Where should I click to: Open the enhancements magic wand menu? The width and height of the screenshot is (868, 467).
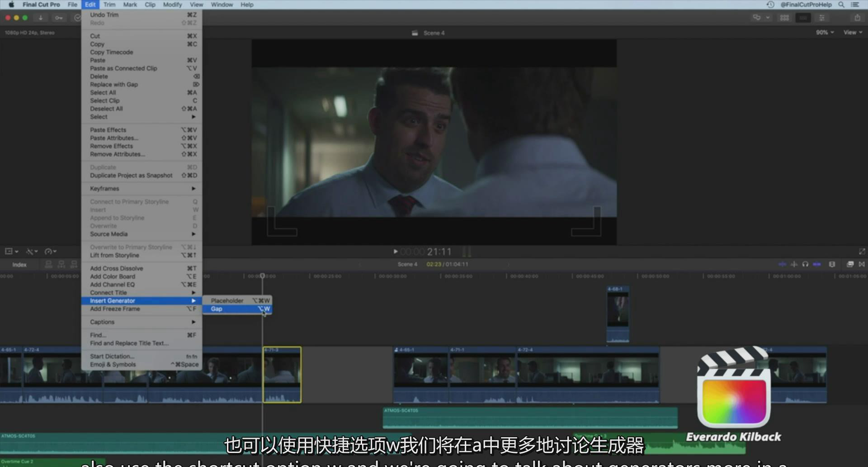(x=31, y=251)
